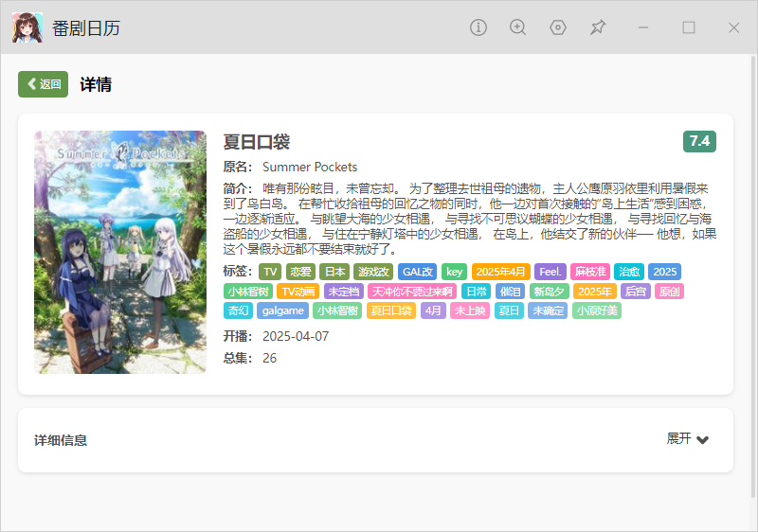
Task: Click the 原创 tag
Action: click(669, 292)
